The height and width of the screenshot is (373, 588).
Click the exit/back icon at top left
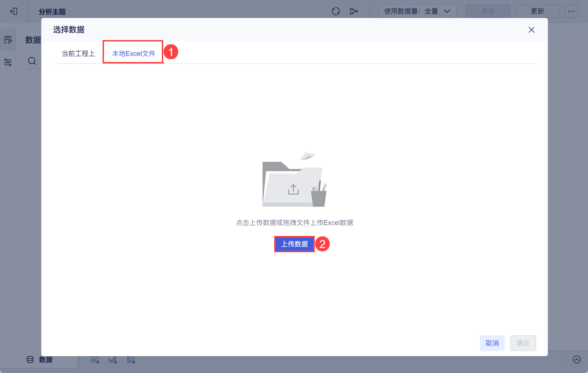point(14,11)
